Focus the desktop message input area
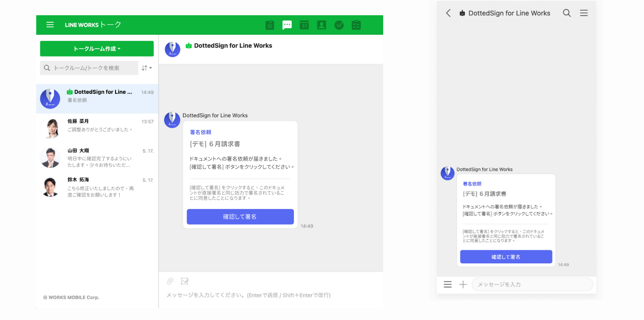Viewport: 644px width, 320px height. 271,295
